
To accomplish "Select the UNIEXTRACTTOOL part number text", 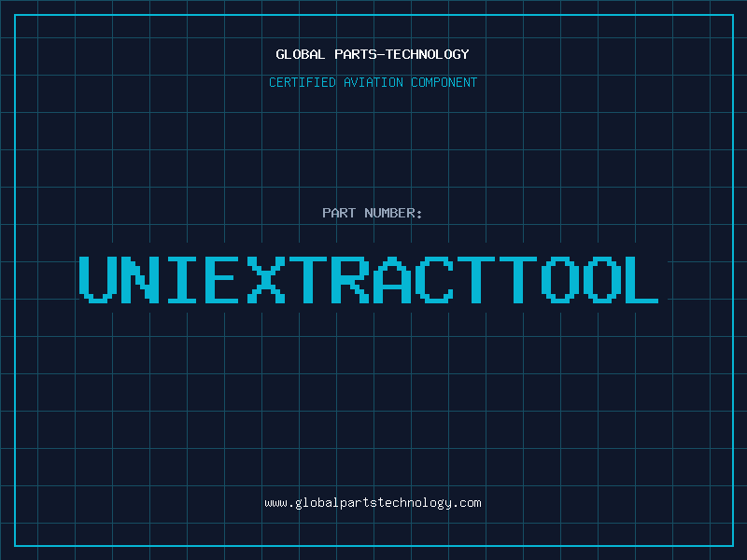I will tap(369, 280).
